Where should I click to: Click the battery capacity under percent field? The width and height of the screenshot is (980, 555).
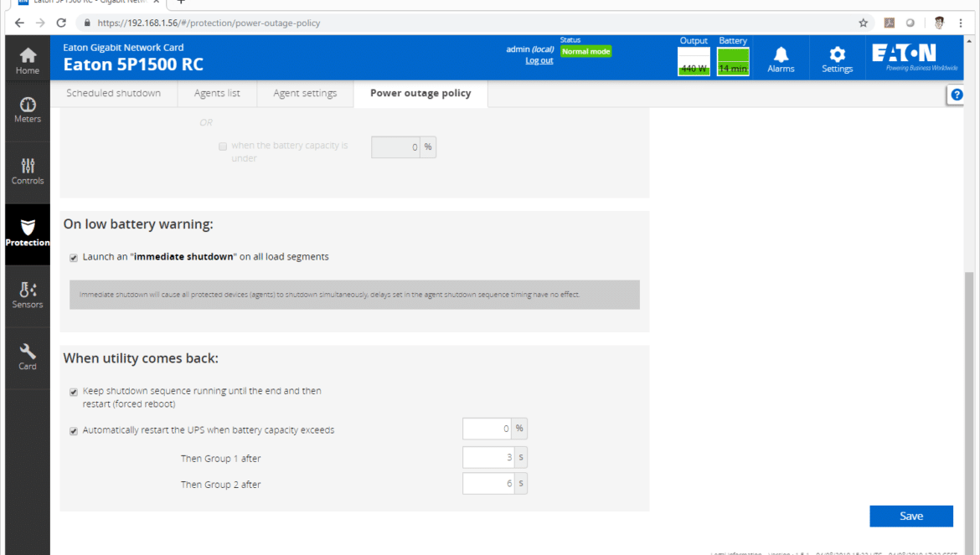[395, 147]
